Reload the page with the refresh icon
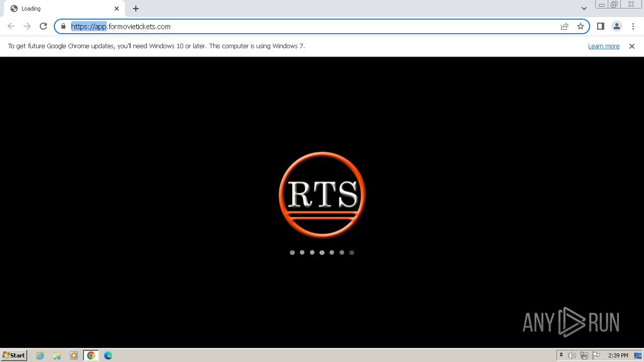 point(43,26)
